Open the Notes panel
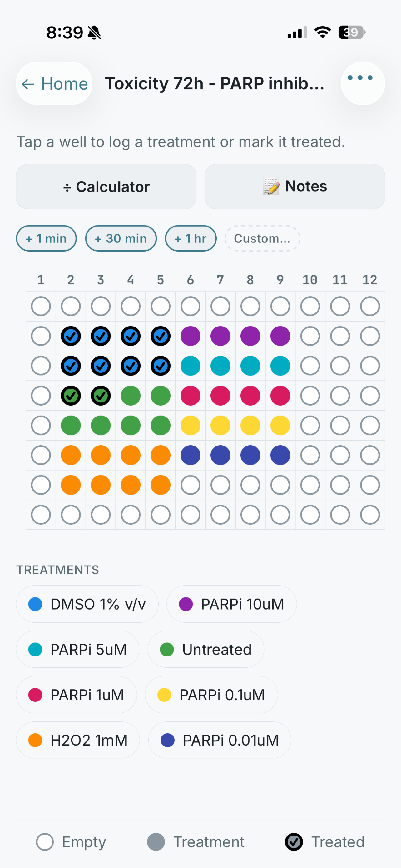401x868 pixels. point(295,186)
